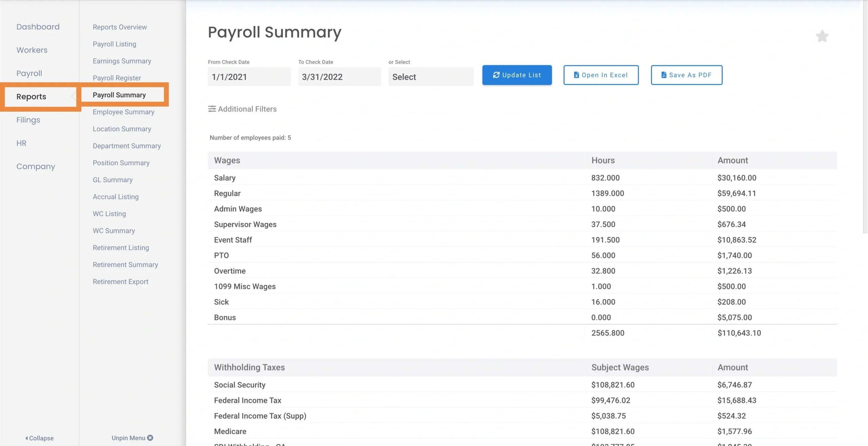Go to the Filings section

[x=28, y=119]
